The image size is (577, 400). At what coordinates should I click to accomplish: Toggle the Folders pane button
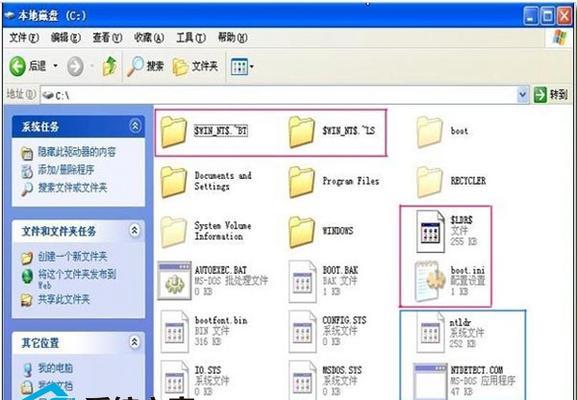pyautogui.click(x=195, y=66)
